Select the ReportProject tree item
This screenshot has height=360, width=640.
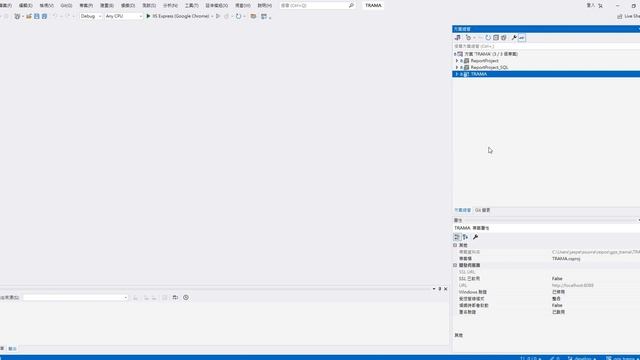point(484,60)
